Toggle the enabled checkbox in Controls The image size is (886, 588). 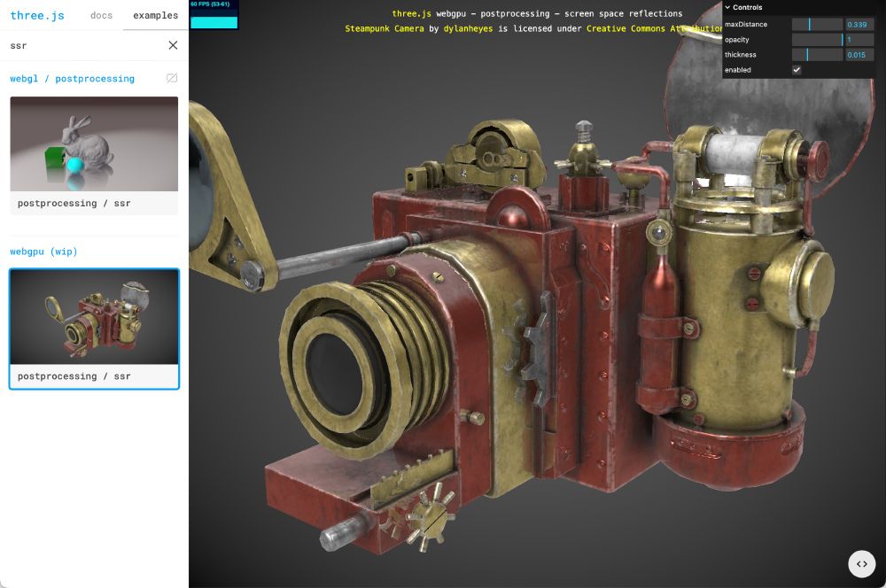797,69
